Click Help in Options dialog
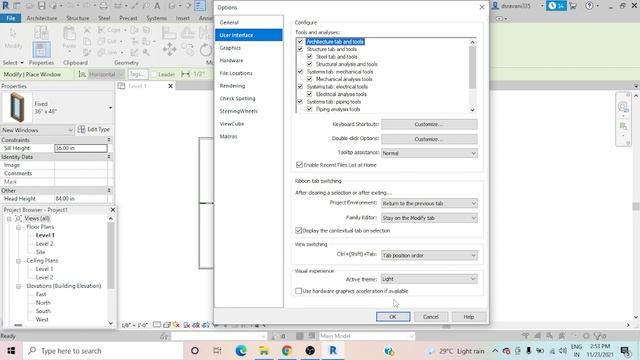Screen dimensions: 640x360 click(469, 317)
